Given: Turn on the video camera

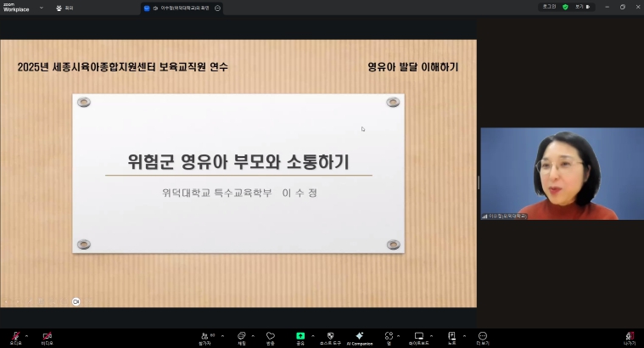Looking at the screenshot, I should 47,336.
